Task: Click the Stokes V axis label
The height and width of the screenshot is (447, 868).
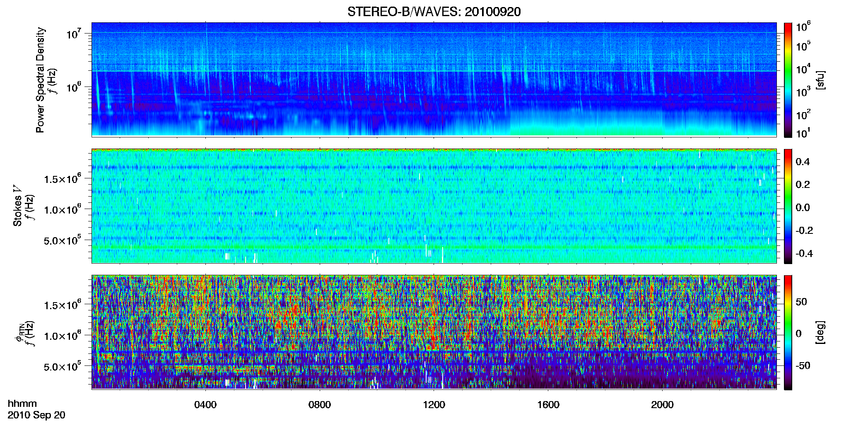Action: [18, 206]
